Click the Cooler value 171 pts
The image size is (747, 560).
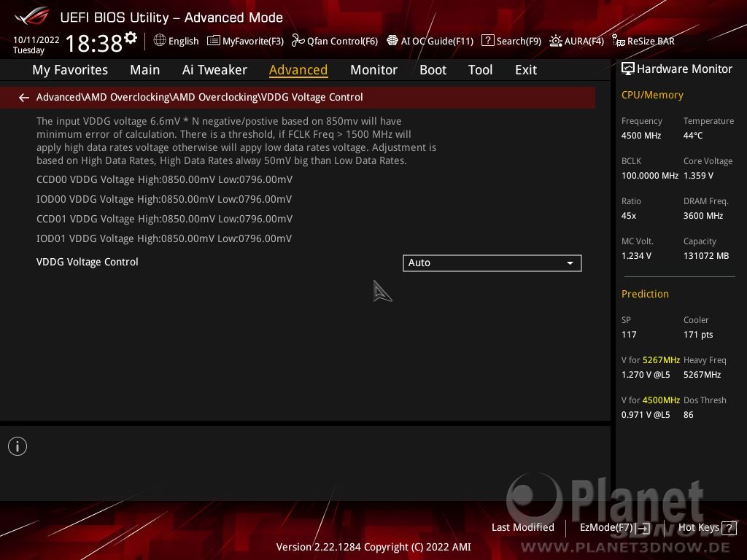pos(698,334)
